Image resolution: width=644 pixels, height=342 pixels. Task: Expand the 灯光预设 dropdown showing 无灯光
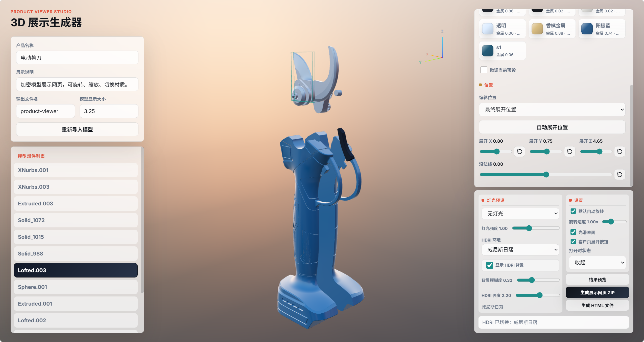click(520, 214)
